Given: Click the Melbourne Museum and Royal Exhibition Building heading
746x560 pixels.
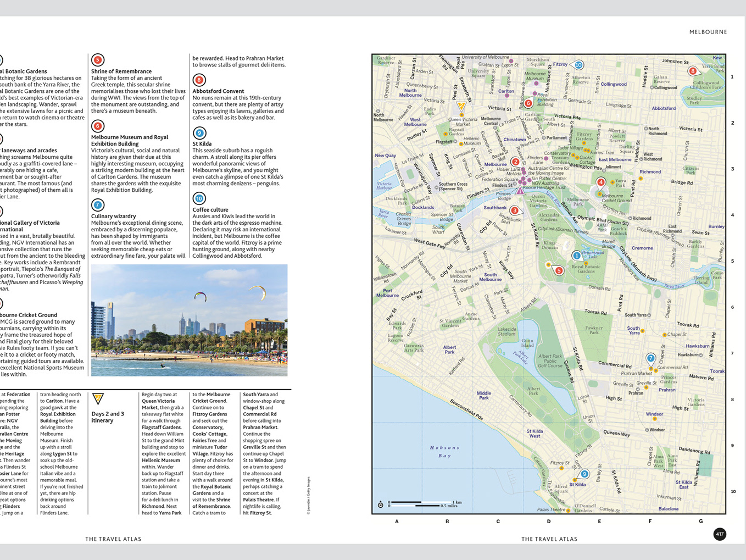Looking at the screenshot, I should pos(130,141).
